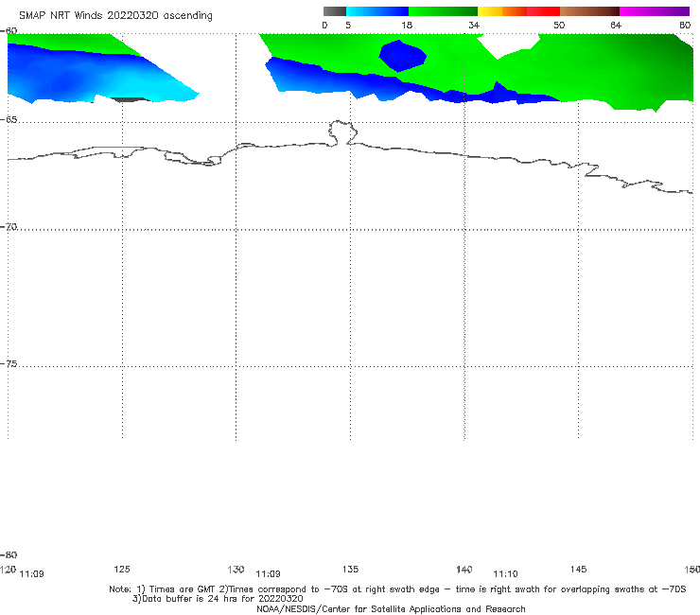Viewport: 700px width, 615px height.
Task: Click the small dark gray patch in the cyan swath
Action: click(x=130, y=99)
